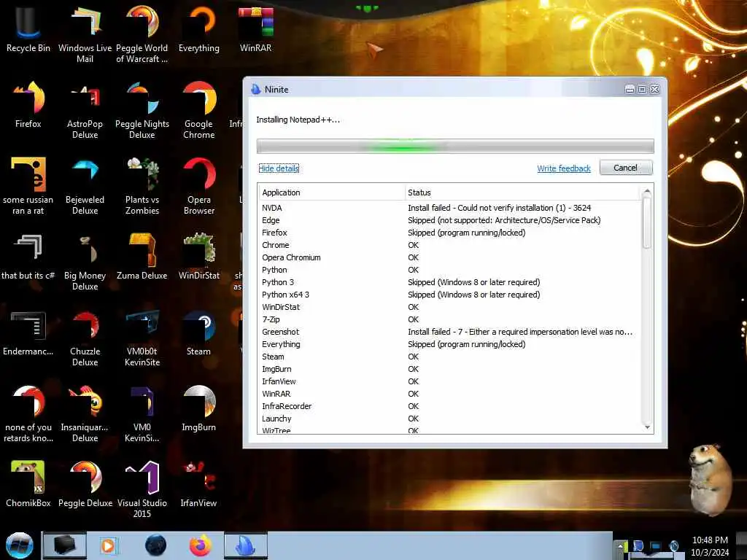Click the taskbar clock showing 10:48 PM
747x560 pixels.
coord(710,546)
